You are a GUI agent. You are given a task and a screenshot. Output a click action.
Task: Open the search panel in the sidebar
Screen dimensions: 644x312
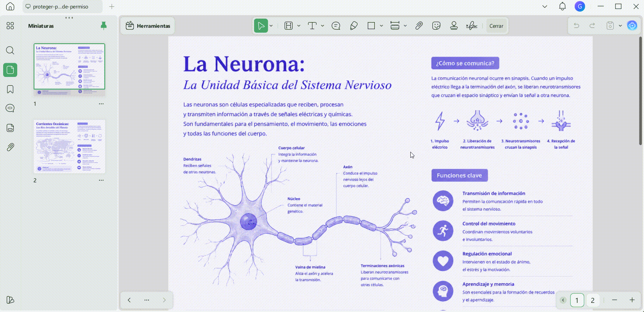(x=10, y=50)
